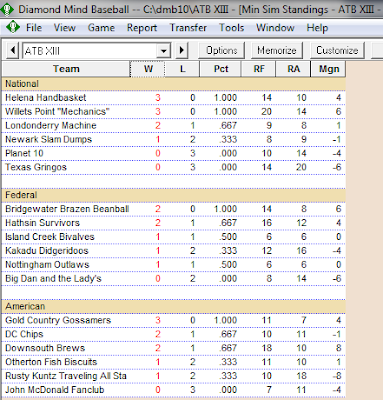Image resolution: width=383 pixels, height=400 pixels.
Task: Sort by the L column header
Action: tap(182, 69)
